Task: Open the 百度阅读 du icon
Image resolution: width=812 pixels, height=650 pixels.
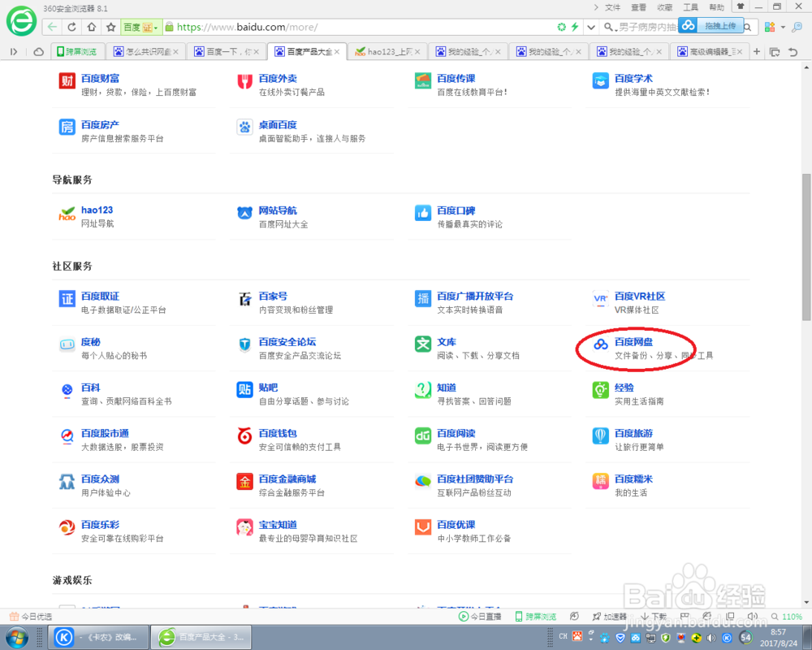Action: [422, 436]
